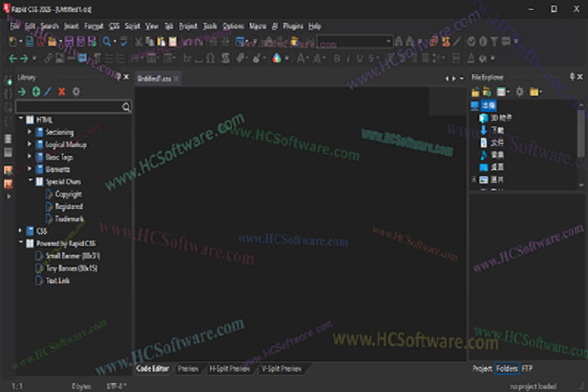
Task: Click the Library search magnifier icon
Action: pos(126,107)
